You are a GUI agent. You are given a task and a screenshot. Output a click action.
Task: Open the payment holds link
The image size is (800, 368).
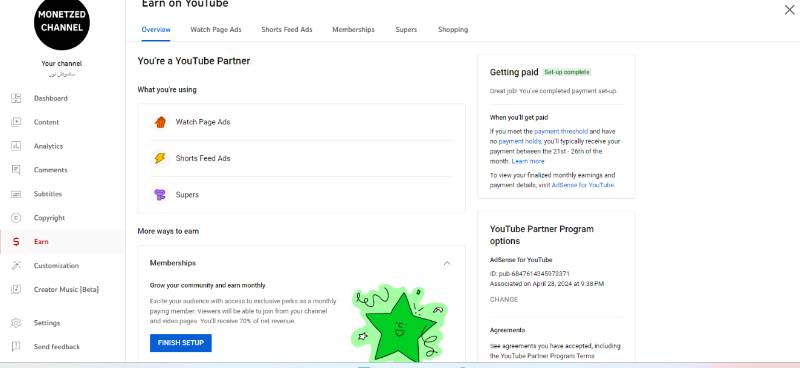coord(519,141)
